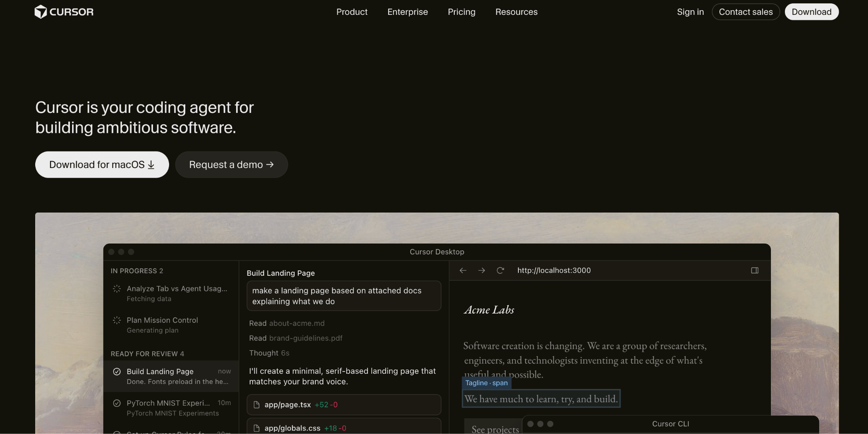Click the hero headline about coding agent
The height and width of the screenshot is (434, 868).
(145, 118)
